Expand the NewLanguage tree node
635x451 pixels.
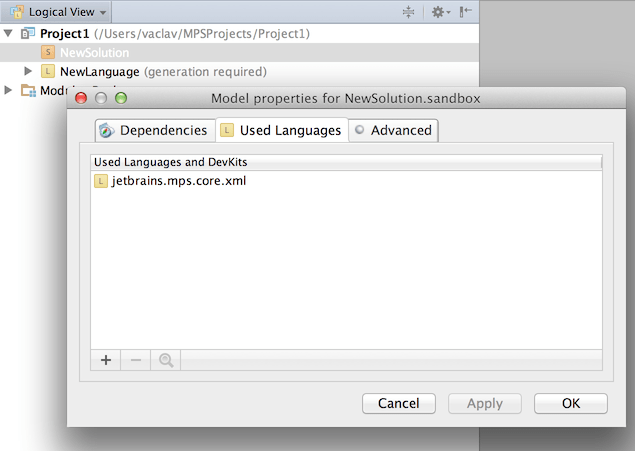(x=28, y=71)
